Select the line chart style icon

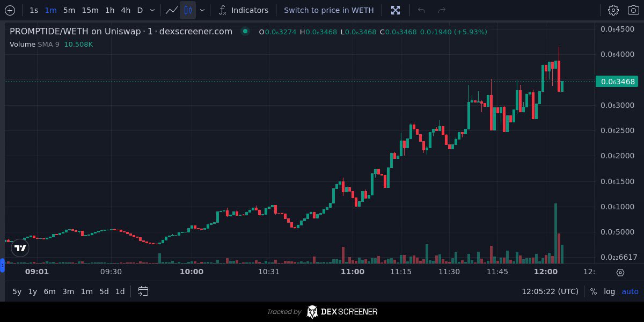pos(172,10)
